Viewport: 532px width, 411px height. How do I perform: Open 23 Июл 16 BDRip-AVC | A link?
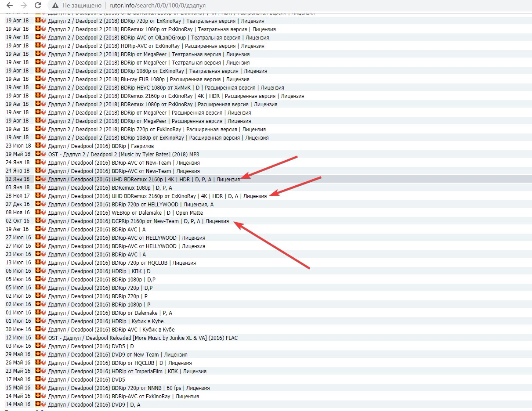point(97,254)
